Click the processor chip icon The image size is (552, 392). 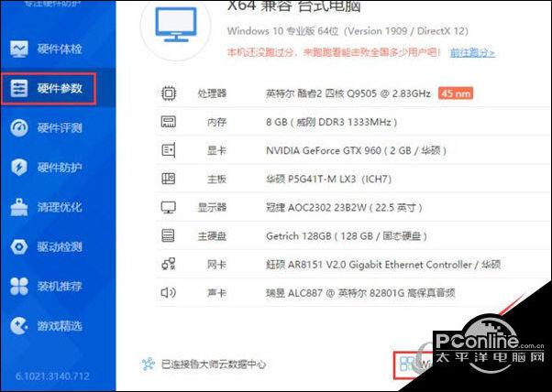pyautogui.click(x=169, y=93)
